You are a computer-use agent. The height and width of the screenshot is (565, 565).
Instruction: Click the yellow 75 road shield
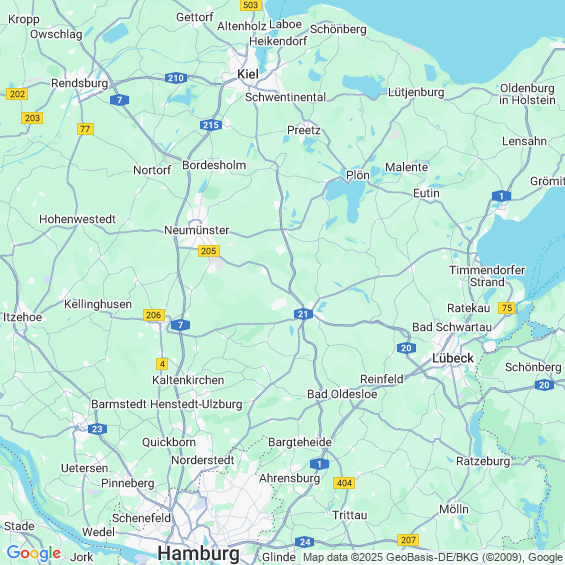pyautogui.click(x=507, y=308)
